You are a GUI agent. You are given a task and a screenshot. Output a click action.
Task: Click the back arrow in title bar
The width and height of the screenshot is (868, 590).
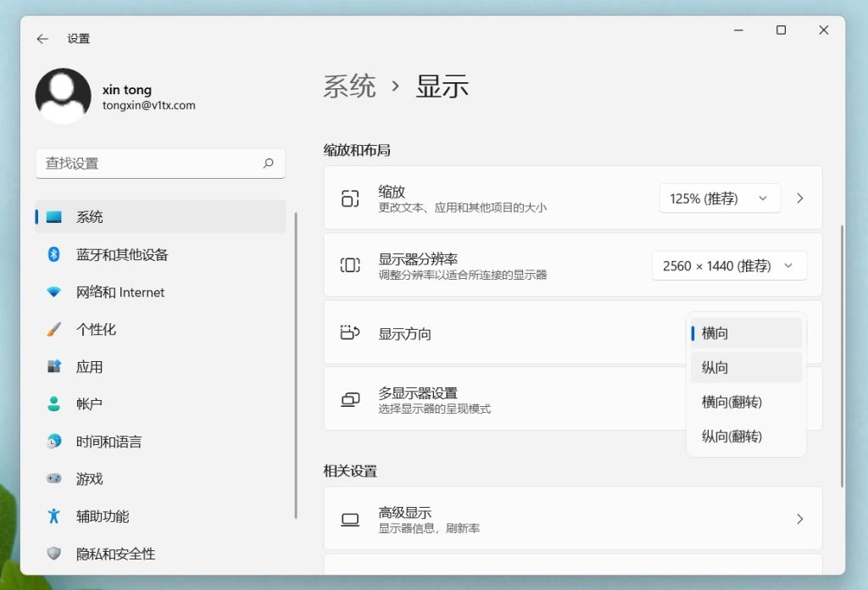(42, 39)
